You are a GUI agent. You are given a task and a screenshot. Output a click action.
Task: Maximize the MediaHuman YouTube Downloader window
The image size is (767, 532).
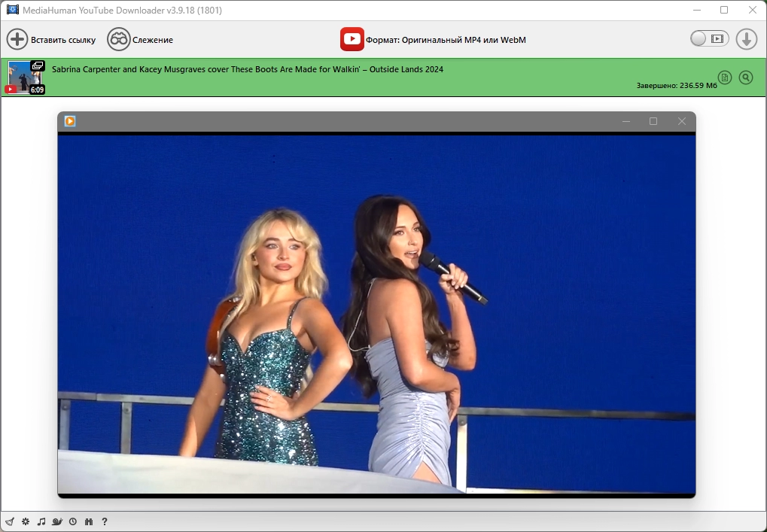[x=724, y=10]
